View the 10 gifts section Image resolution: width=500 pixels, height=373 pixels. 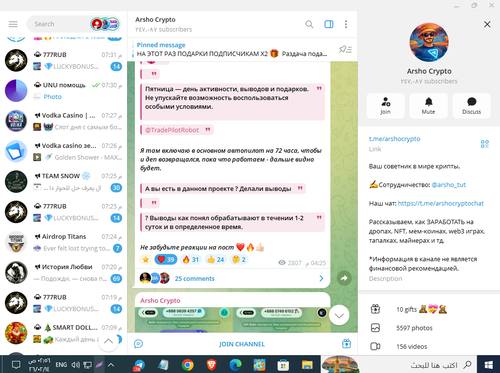point(429,309)
